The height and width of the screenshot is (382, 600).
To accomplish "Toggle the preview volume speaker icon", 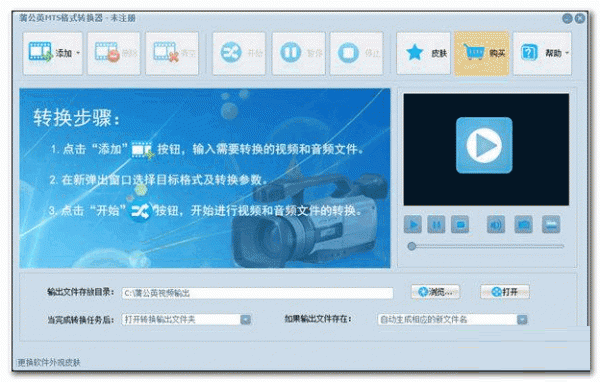I will (x=496, y=224).
